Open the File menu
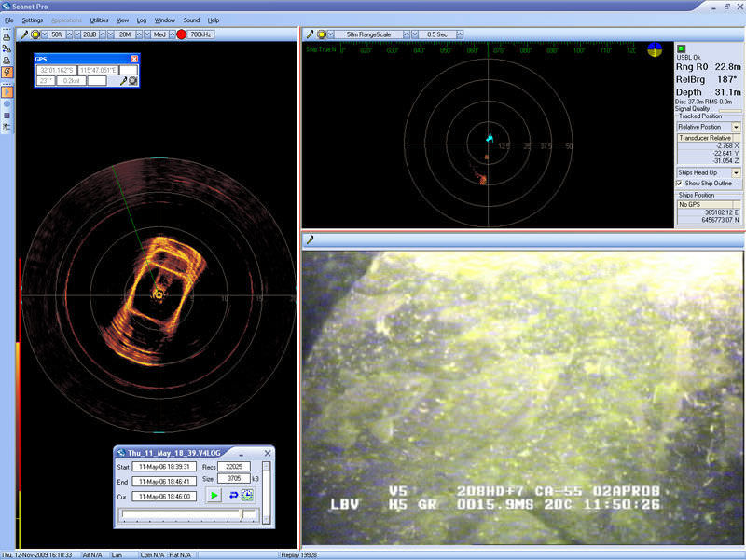The height and width of the screenshot is (560, 746). (x=9, y=20)
